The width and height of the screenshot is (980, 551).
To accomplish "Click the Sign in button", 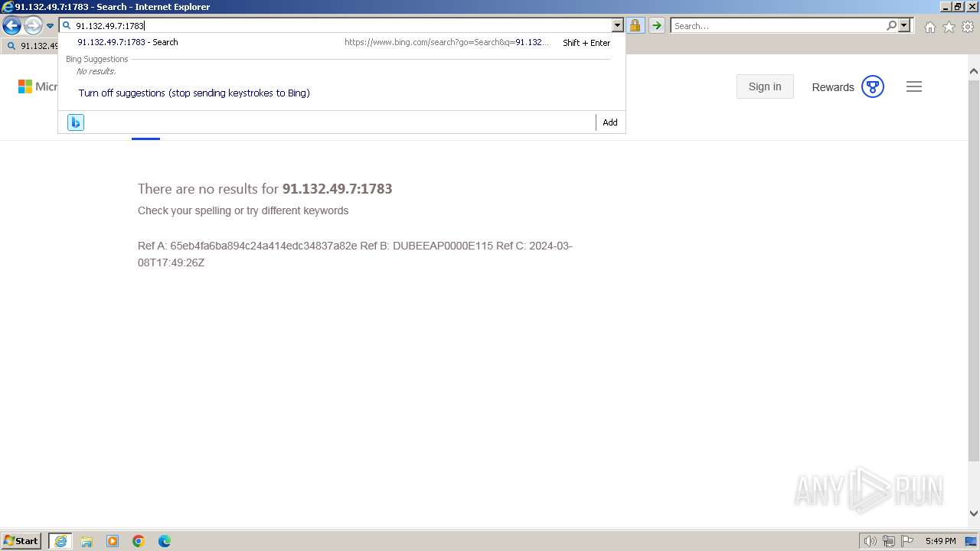I will 765,86.
